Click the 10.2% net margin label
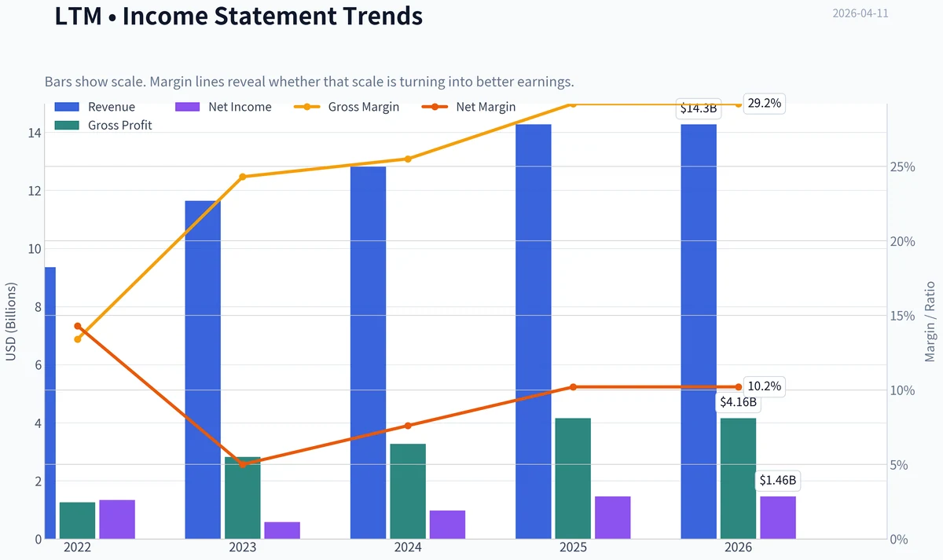This screenshot has height=560, width=943. 765,386
